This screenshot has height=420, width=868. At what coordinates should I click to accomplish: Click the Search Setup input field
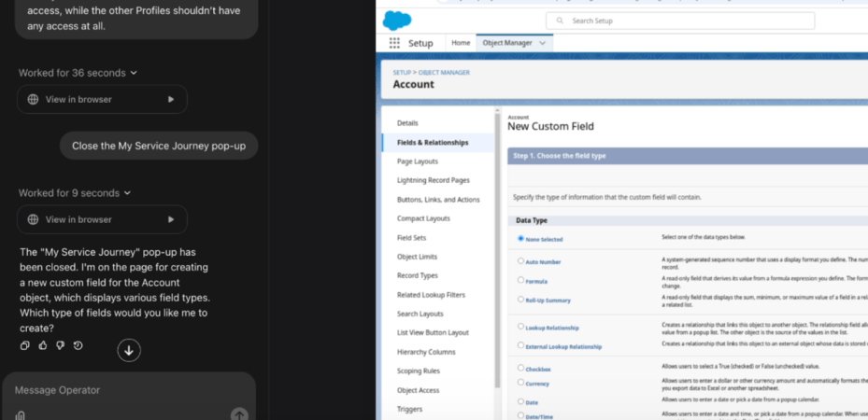coord(682,21)
